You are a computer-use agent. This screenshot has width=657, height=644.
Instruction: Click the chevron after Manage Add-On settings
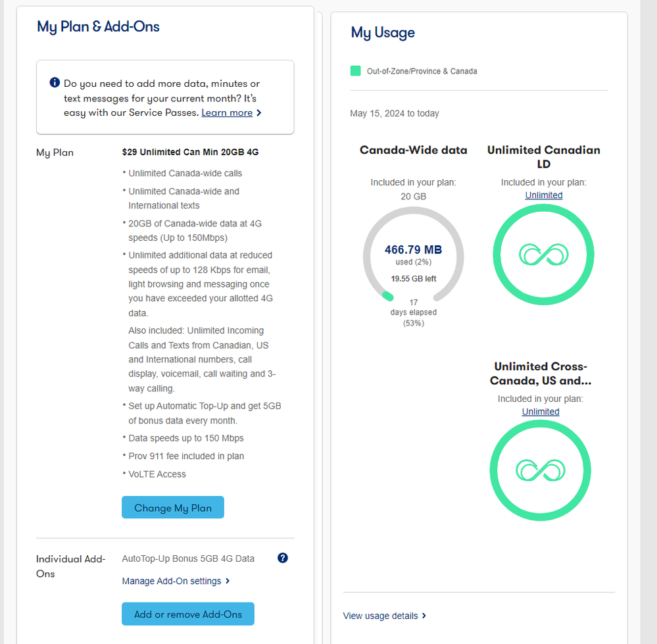tap(228, 581)
